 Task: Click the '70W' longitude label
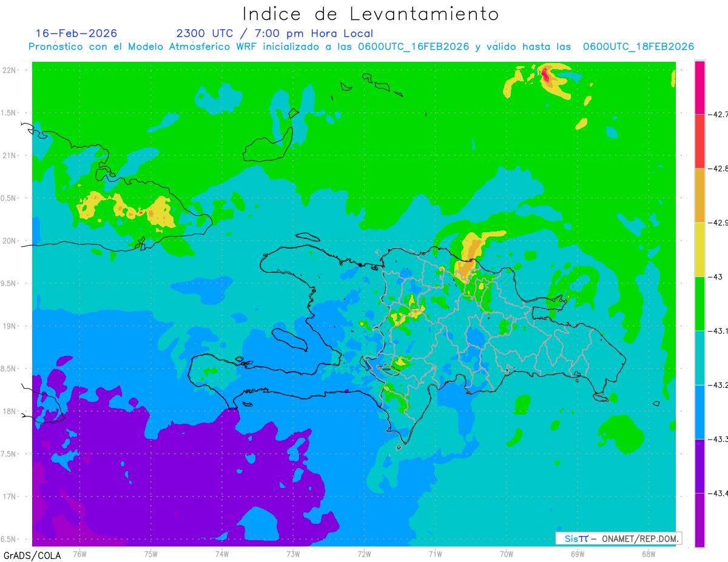[506, 554]
